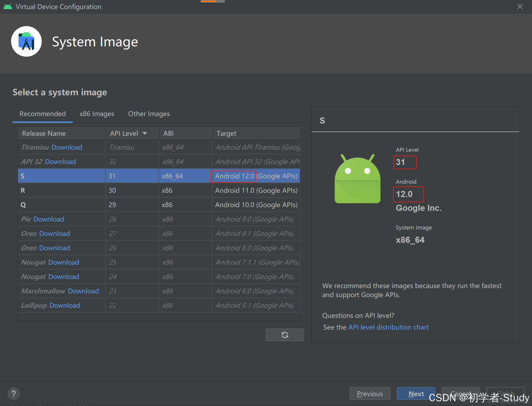
Task: Click the Target column header
Action: pos(227,133)
